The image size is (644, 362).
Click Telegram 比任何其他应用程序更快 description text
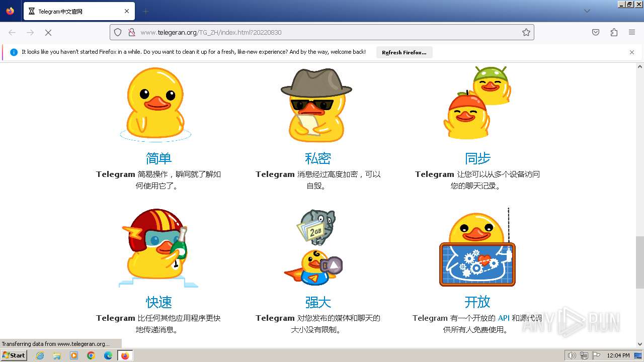click(x=158, y=324)
